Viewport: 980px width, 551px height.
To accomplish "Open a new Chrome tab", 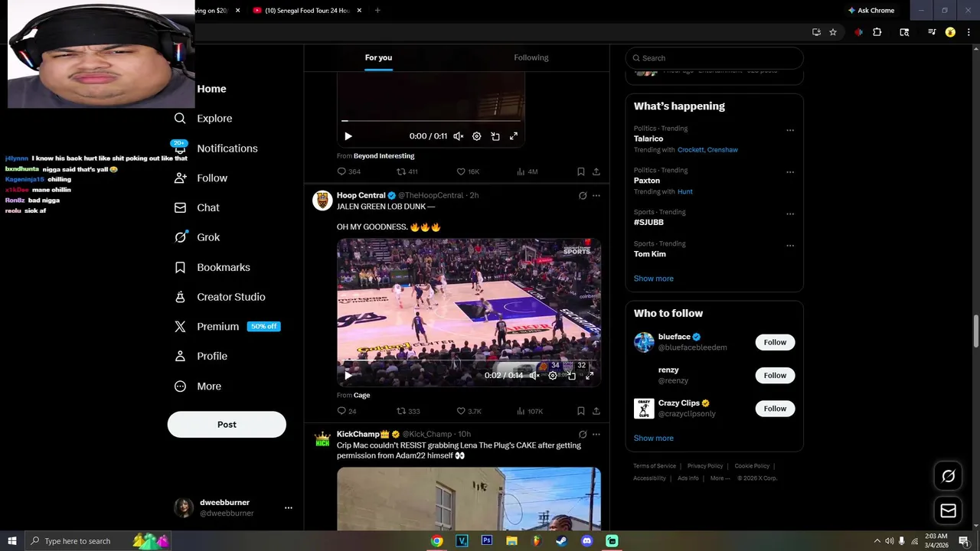I will point(377,10).
